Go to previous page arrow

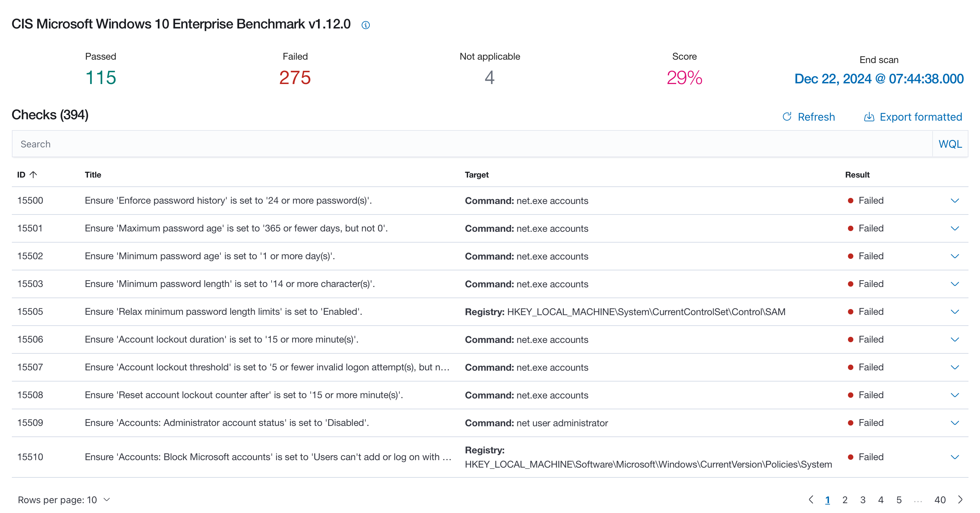(x=811, y=500)
